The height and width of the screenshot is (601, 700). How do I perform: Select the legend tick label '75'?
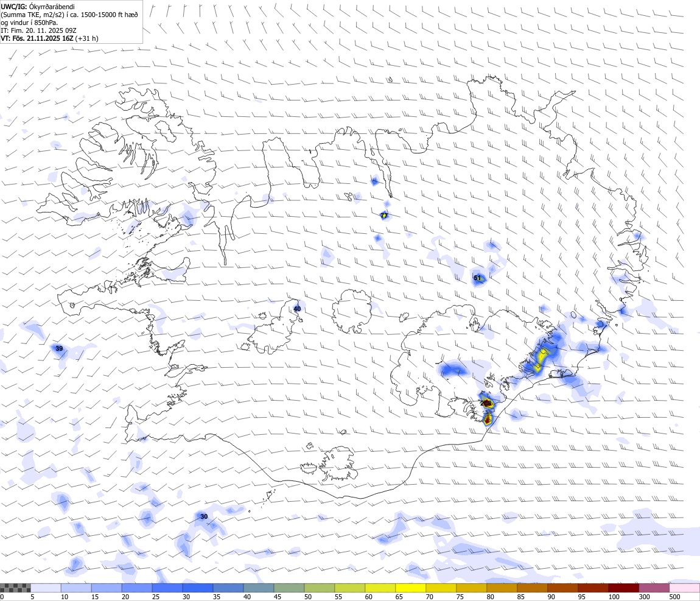tap(460, 597)
